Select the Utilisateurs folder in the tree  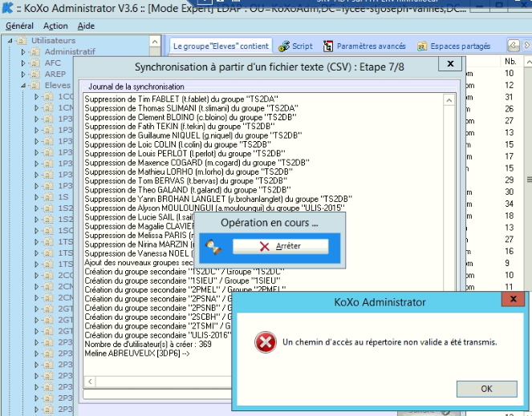point(53,40)
